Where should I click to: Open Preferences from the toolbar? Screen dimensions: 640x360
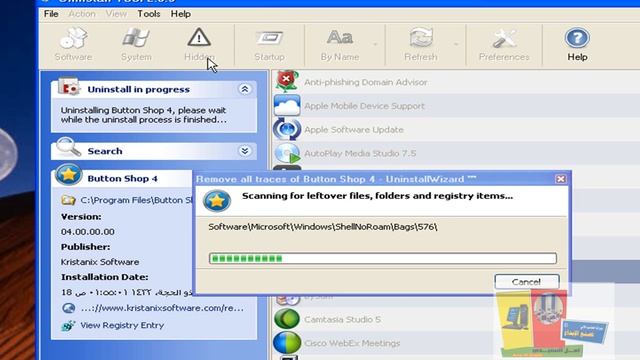(x=504, y=44)
